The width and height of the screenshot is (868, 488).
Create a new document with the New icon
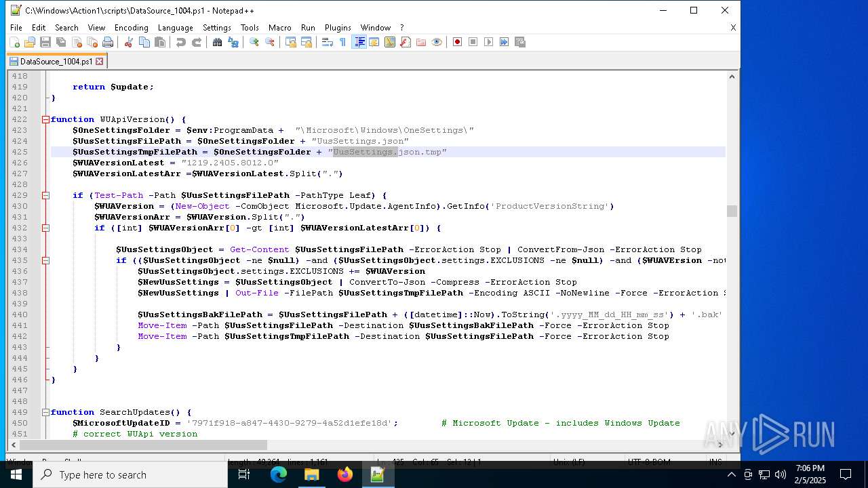tap(14, 42)
